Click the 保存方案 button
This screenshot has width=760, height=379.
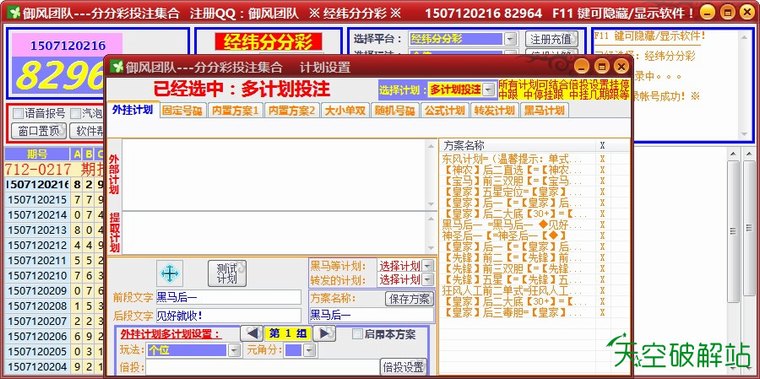(410, 299)
